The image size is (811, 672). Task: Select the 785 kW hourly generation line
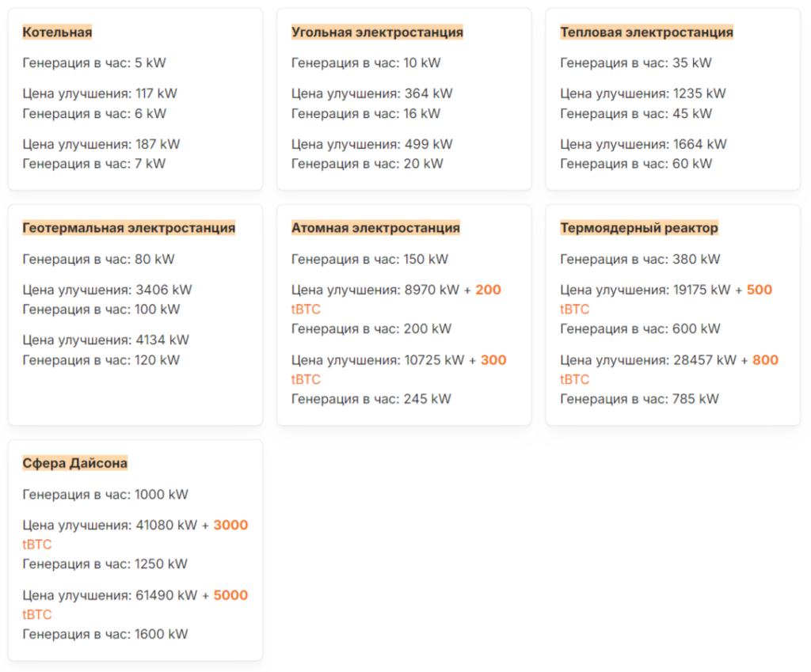pyautogui.click(x=640, y=399)
